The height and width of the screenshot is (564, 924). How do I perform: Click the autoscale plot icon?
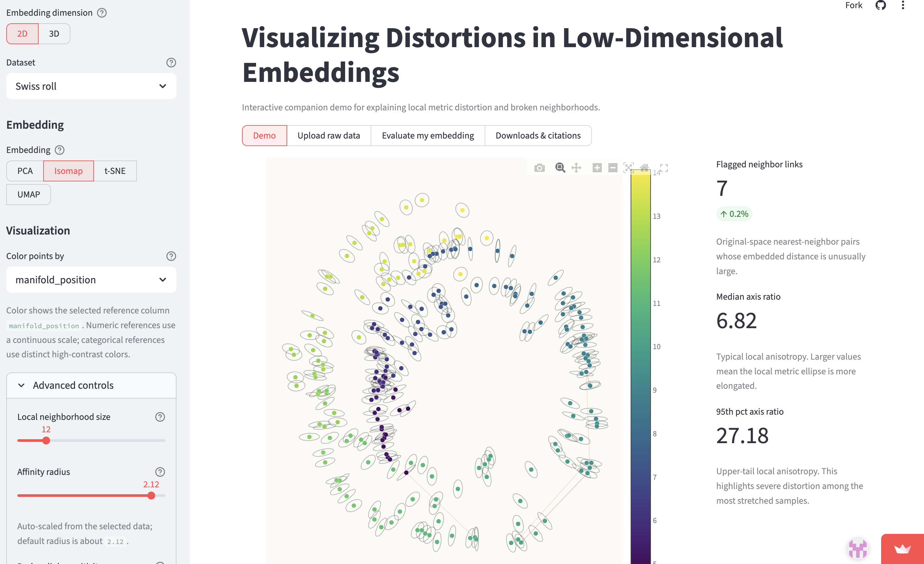coord(629,168)
